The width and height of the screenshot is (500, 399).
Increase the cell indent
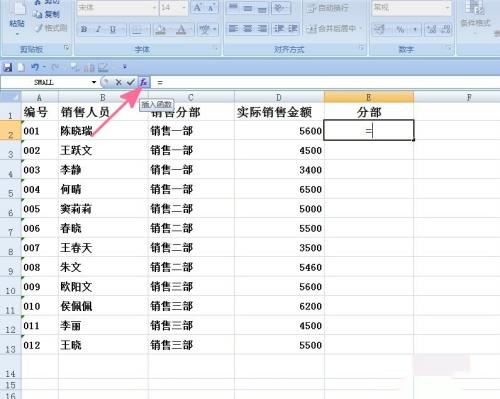pyautogui.click(x=292, y=29)
